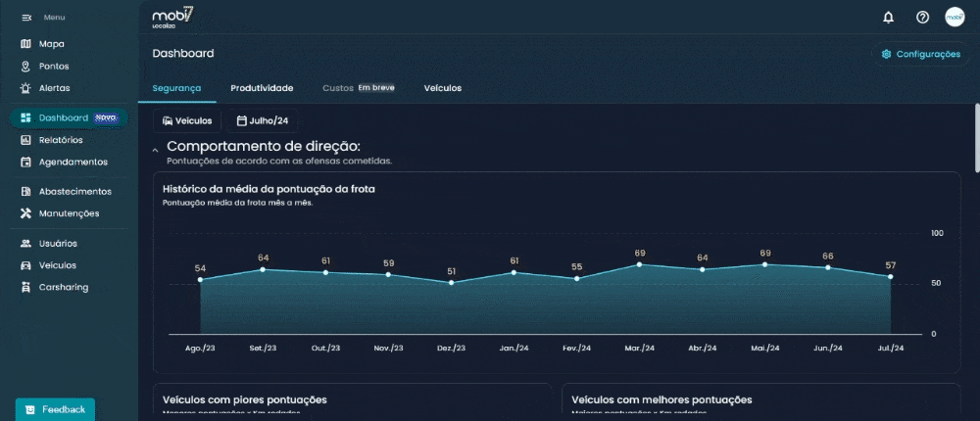The height and width of the screenshot is (421, 980).
Task: Collapse the Comportamento de direção section
Action: point(155,150)
